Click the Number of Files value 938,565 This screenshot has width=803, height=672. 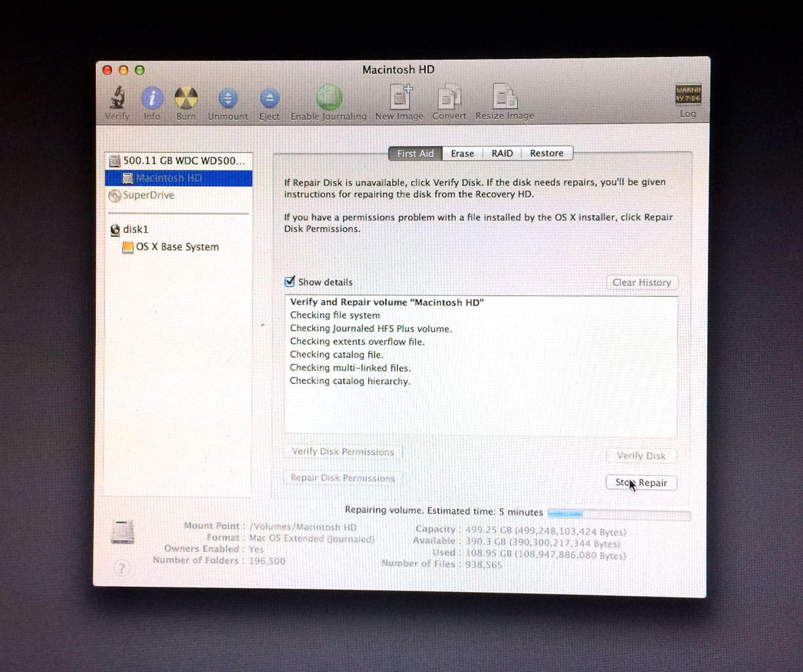coord(484,564)
